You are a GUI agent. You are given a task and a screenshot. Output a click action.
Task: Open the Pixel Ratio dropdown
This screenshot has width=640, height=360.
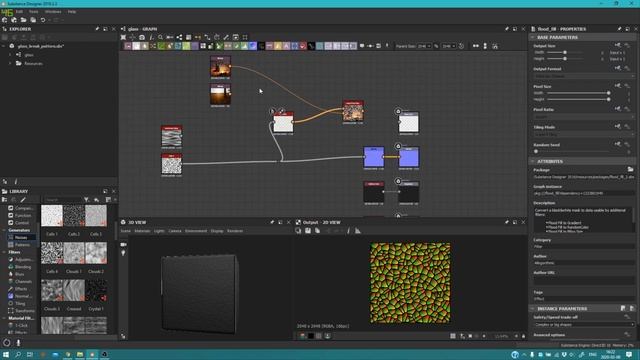coord(584,117)
